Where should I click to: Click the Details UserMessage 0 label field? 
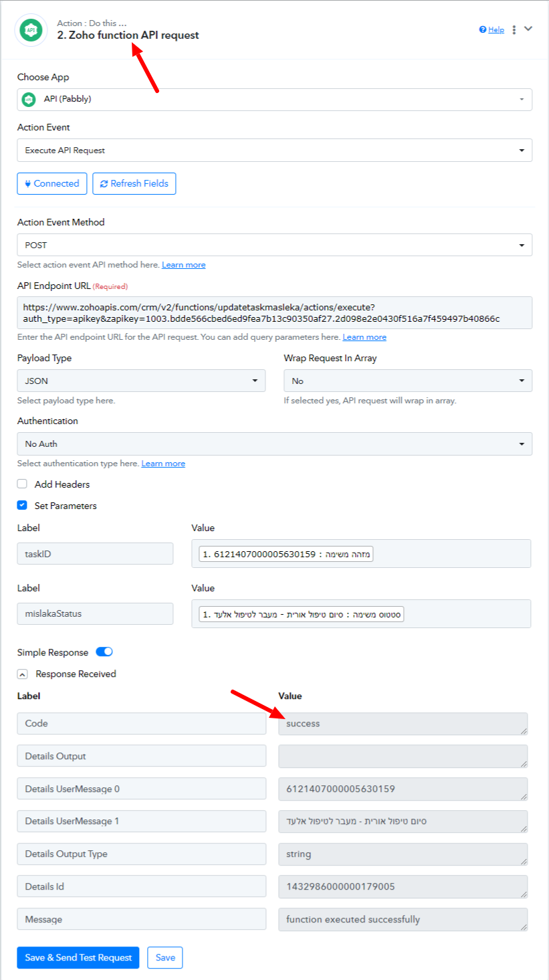[142, 789]
